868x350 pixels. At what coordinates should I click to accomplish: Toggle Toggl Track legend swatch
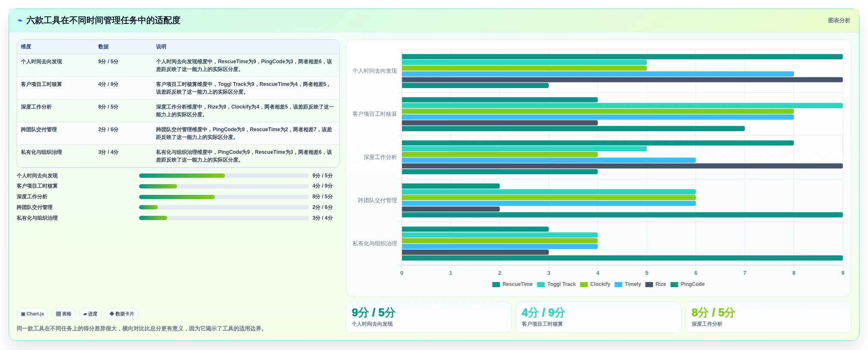point(541,285)
